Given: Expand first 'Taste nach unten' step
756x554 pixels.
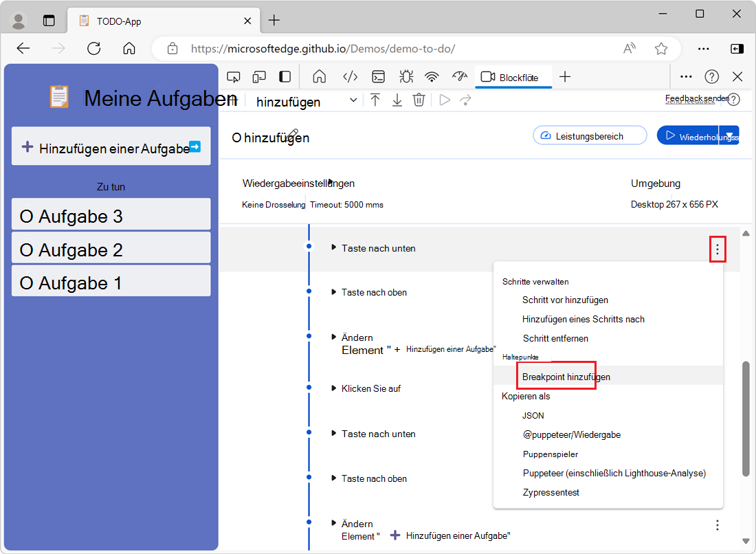Looking at the screenshot, I should [x=333, y=247].
